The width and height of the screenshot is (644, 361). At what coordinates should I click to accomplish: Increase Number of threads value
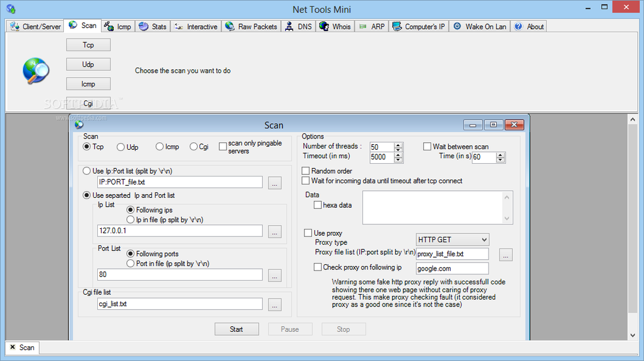point(398,145)
